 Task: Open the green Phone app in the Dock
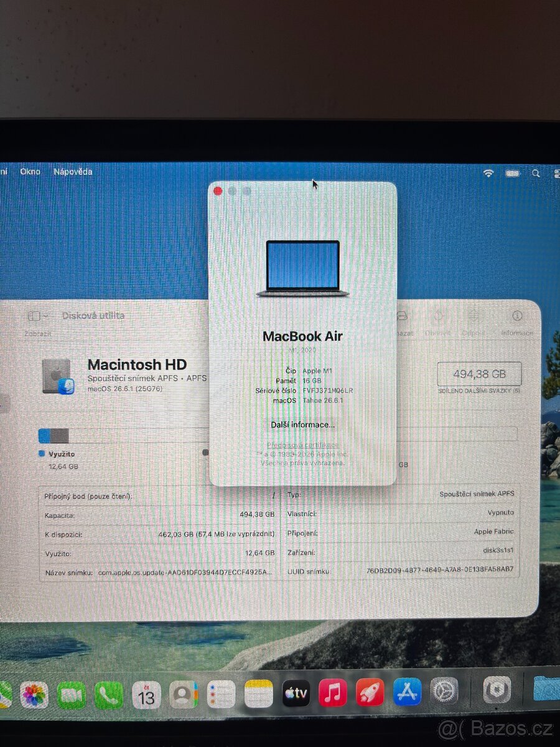pos(109,695)
